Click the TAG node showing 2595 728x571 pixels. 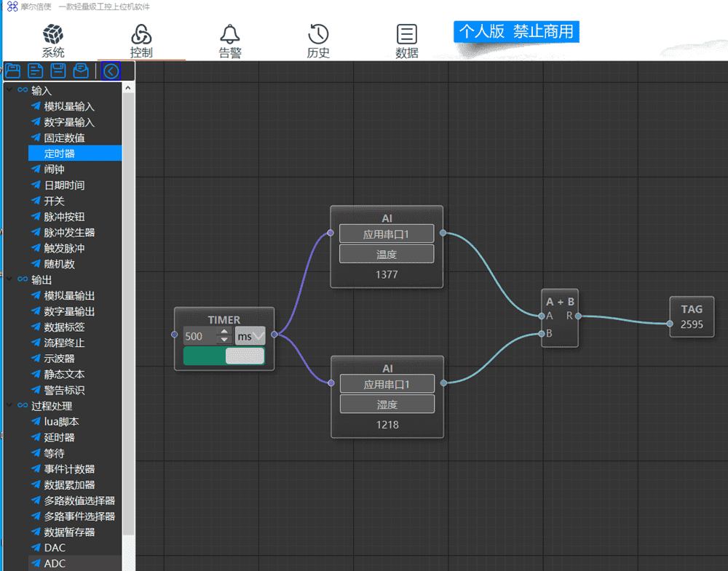click(x=691, y=317)
